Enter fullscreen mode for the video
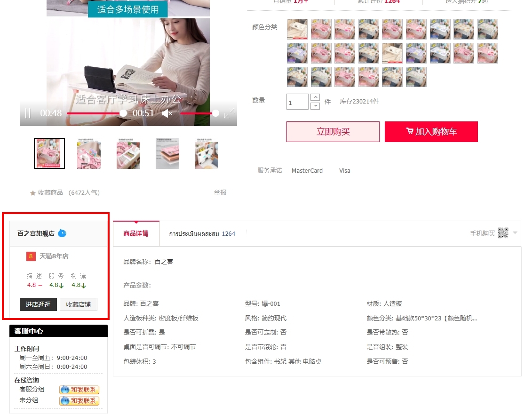This screenshot has height=415, width=532. [x=229, y=113]
